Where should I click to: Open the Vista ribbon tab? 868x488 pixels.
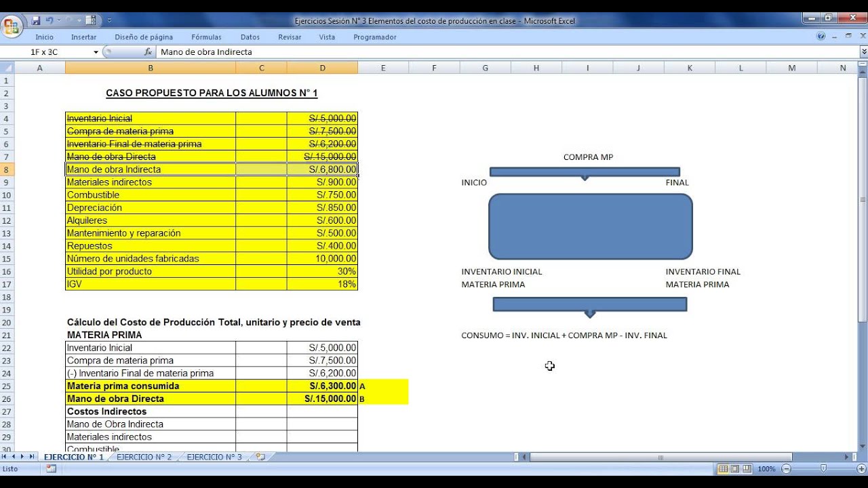(x=327, y=37)
